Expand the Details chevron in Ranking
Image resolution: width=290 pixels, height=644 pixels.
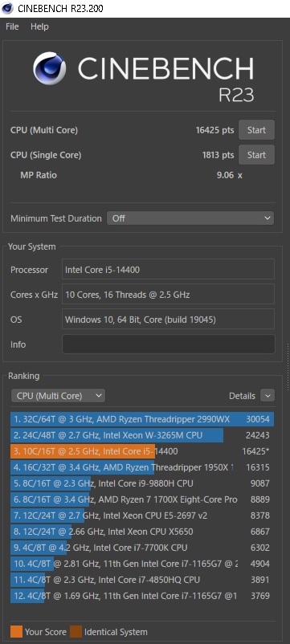[x=268, y=396]
